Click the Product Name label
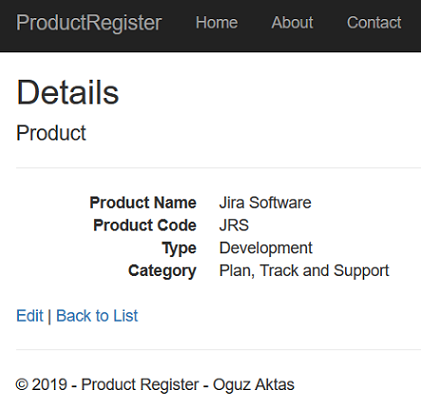Viewport: 421px width, 410px height. tap(143, 203)
